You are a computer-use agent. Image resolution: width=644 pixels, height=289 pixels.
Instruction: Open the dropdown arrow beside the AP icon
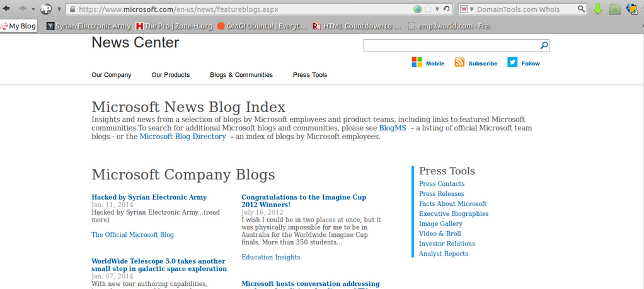pyautogui.click(x=59, y=9)
